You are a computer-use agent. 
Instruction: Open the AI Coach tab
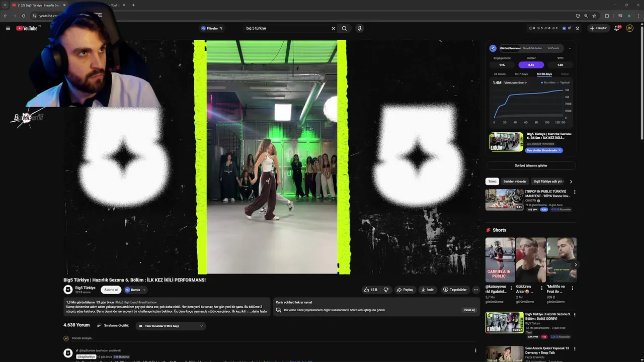[553, 48]
